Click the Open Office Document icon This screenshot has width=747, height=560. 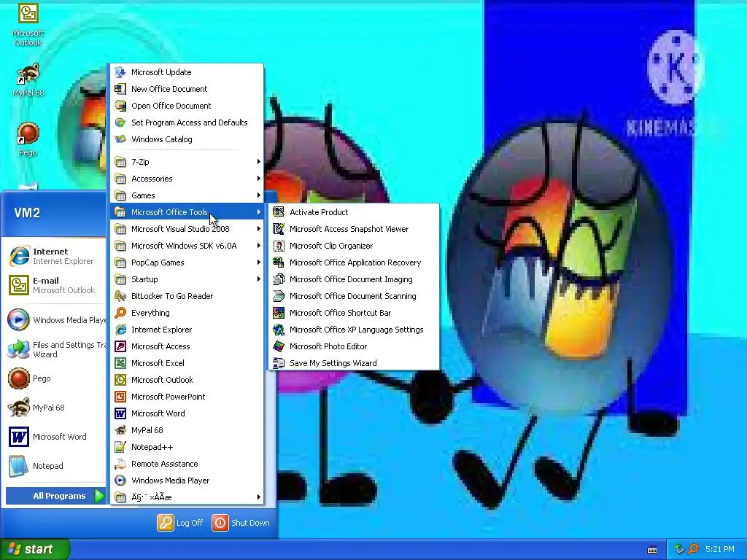point(120,106)
